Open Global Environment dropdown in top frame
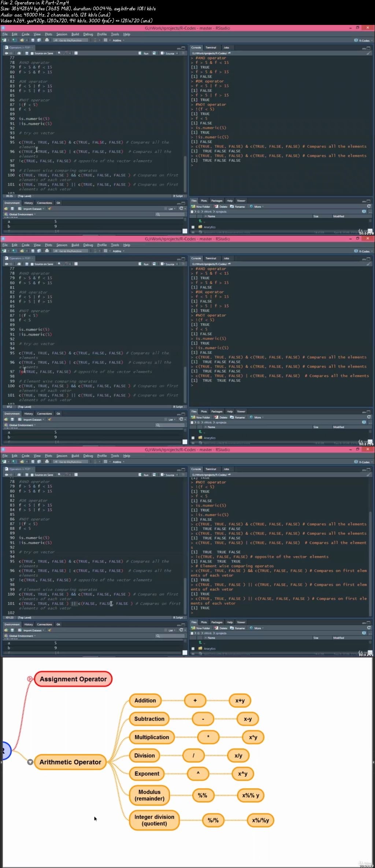375x868 pixels. pyautogui.click(x=20, y=214)
